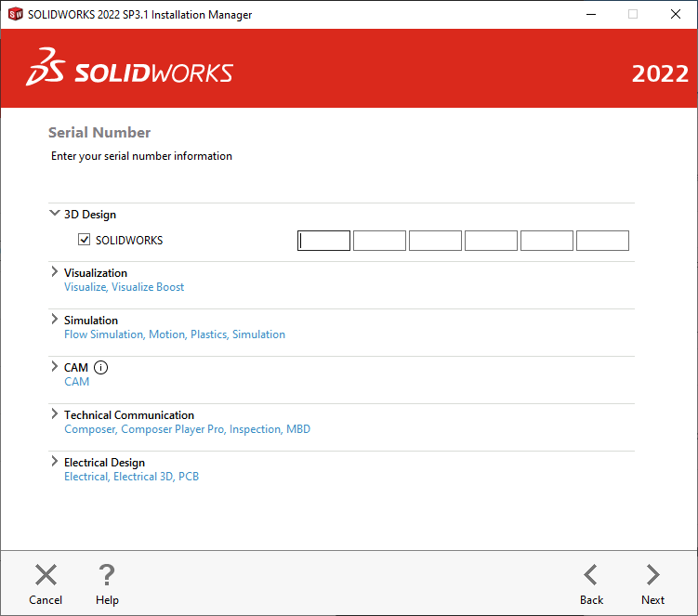
Task: Expand the CAM section chevron
Action: [x=54, y=366]
